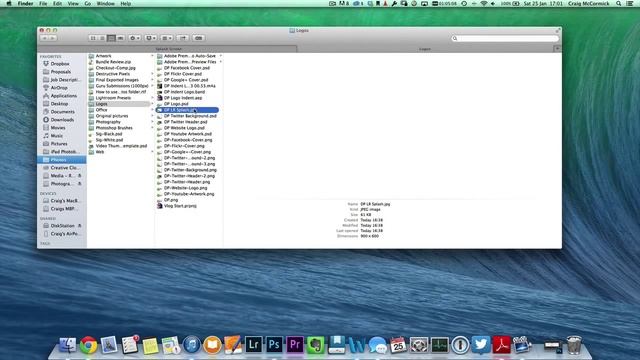Expand the Web folder arrow

point(153,152)
